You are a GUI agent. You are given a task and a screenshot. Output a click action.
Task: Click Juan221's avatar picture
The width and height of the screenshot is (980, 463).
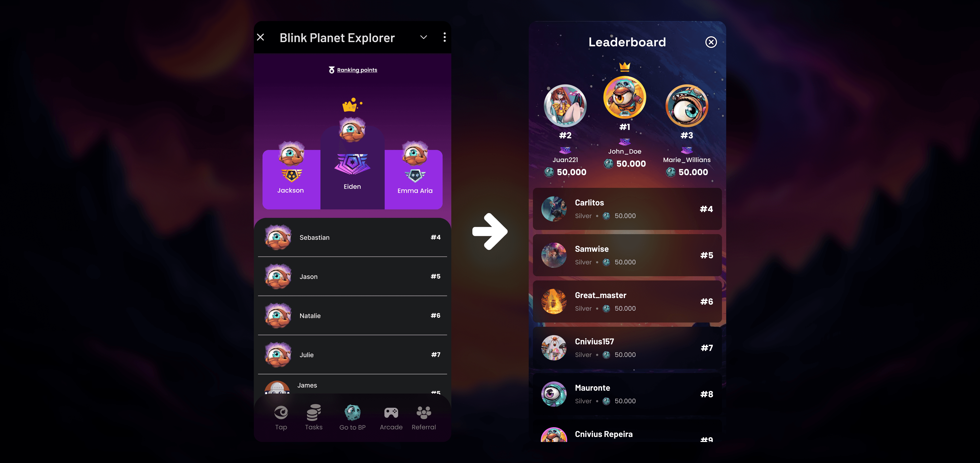pos(565,106)
